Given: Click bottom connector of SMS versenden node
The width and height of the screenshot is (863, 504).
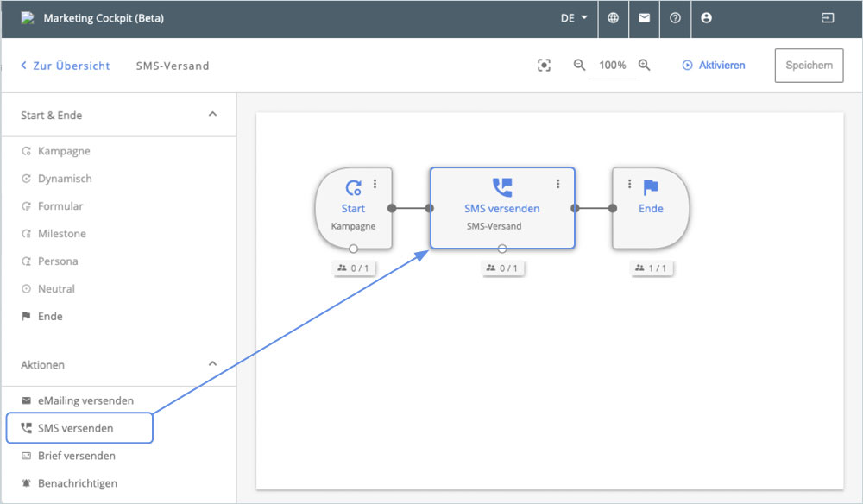Looking at the screenshot, I should coord(502,249).
